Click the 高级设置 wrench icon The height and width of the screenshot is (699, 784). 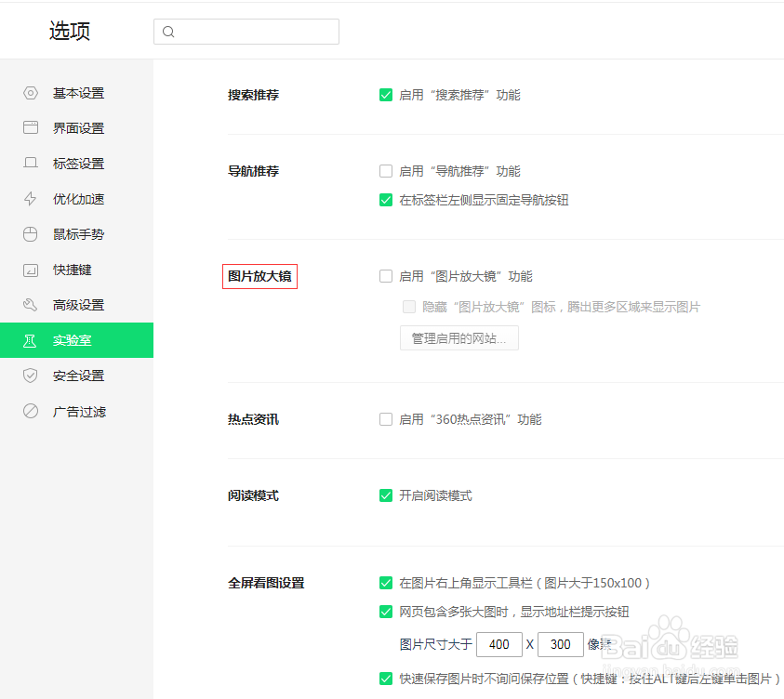31,305
